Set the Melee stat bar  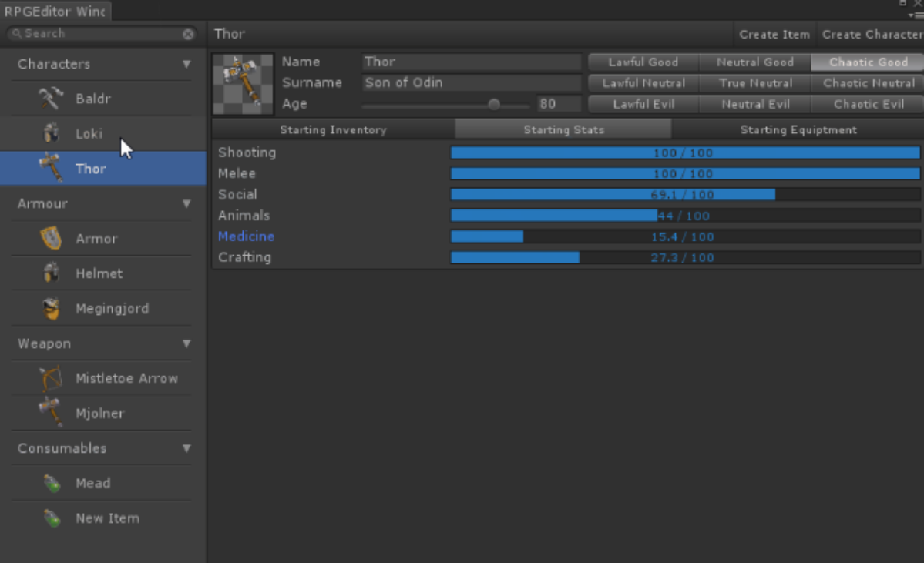[685, 174]
